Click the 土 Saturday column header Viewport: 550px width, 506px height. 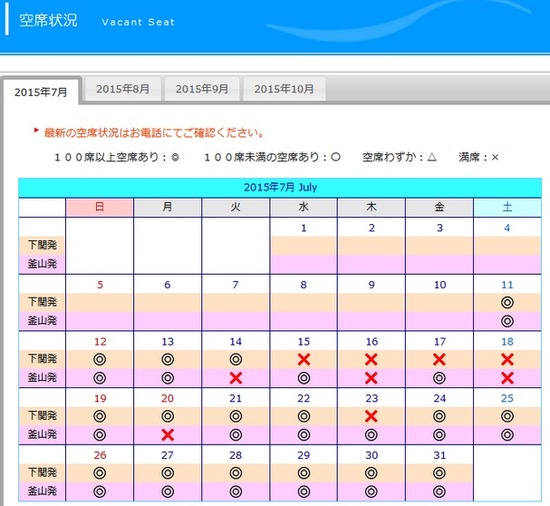tap(507, 207)
